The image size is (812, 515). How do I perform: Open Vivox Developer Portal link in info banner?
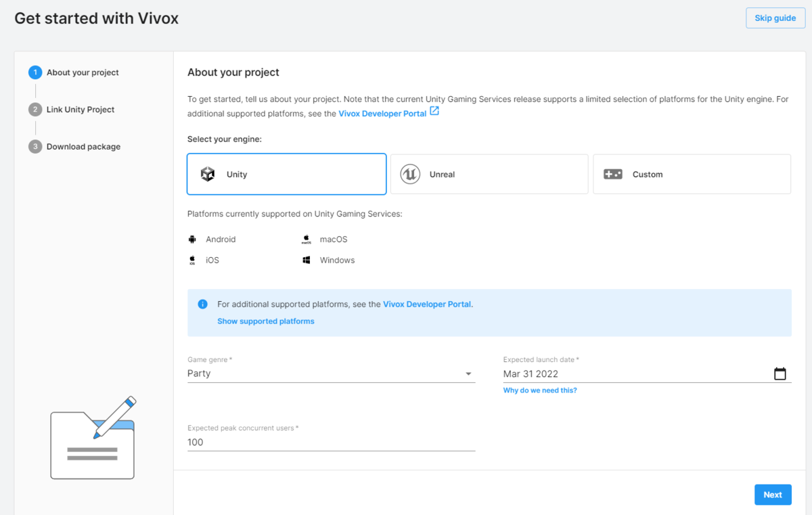coord(427,305)
